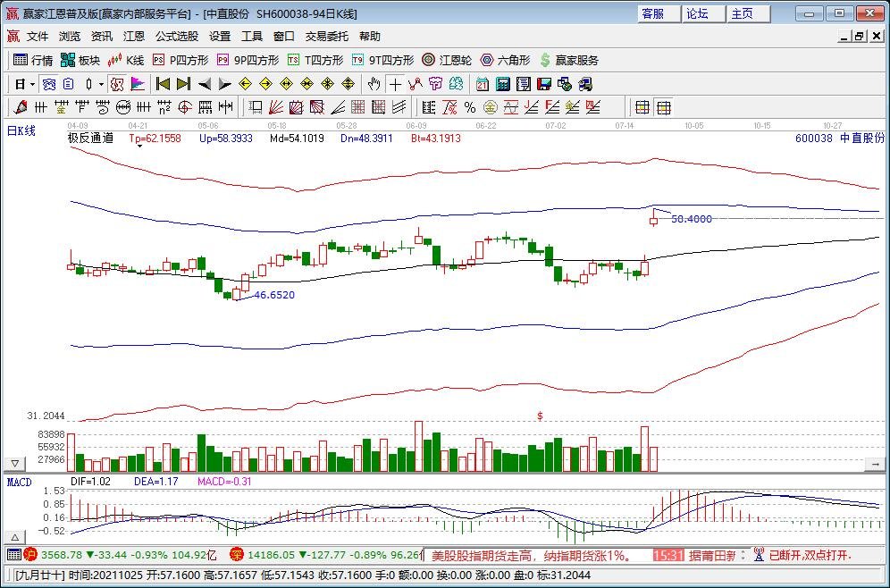The image size is (890, 588).
Task: Select the red Gann grid tool
Action: pos(357,106)
